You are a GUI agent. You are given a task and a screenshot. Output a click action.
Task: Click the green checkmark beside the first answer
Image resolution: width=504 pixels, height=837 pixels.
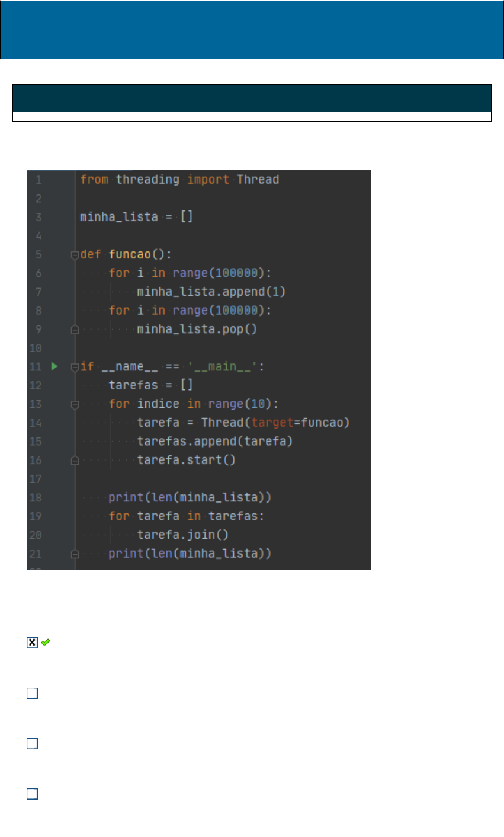[46, 642]
